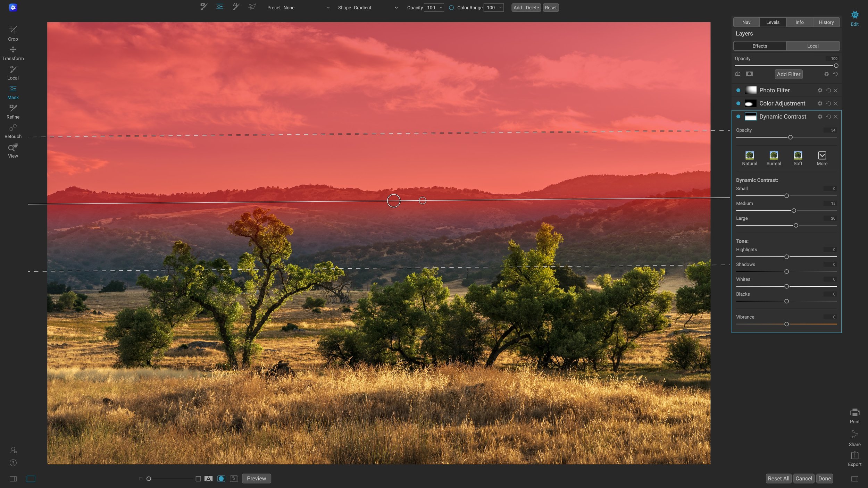868x488 pixels.
Task: Select the Local tab in the Layers panel
Action: coord(813,46)
